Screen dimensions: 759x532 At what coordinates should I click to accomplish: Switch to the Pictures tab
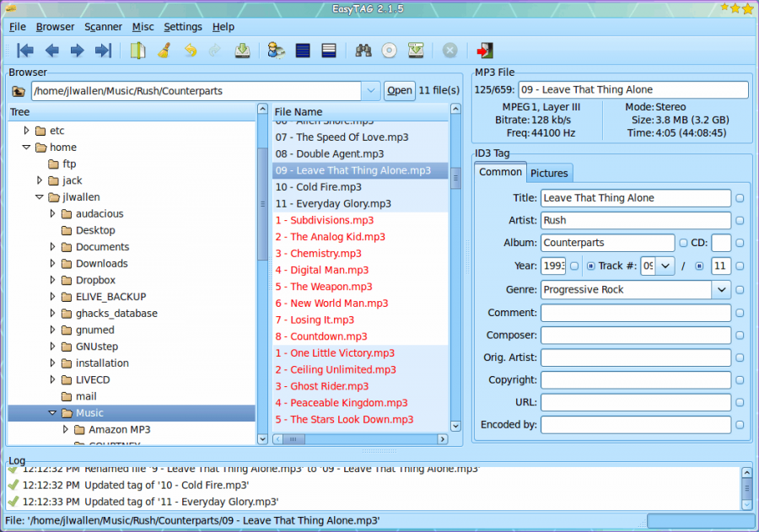tap(549, 173)
